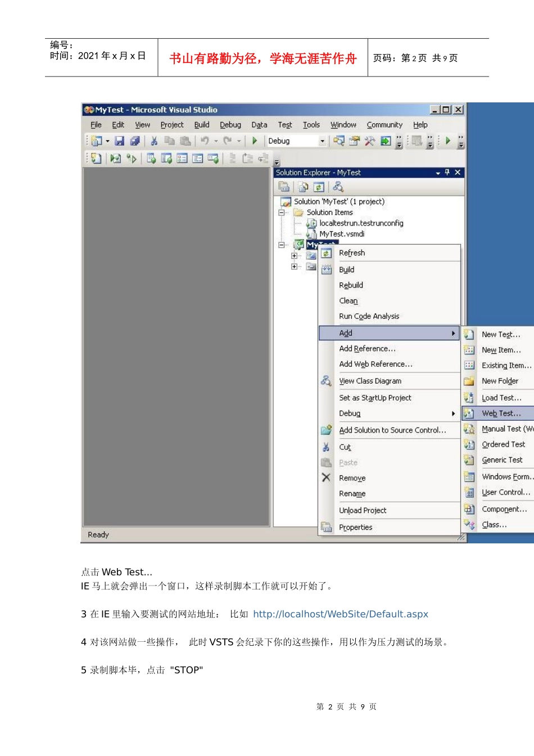Choose Run Code Analysis in the context menu

369,316
